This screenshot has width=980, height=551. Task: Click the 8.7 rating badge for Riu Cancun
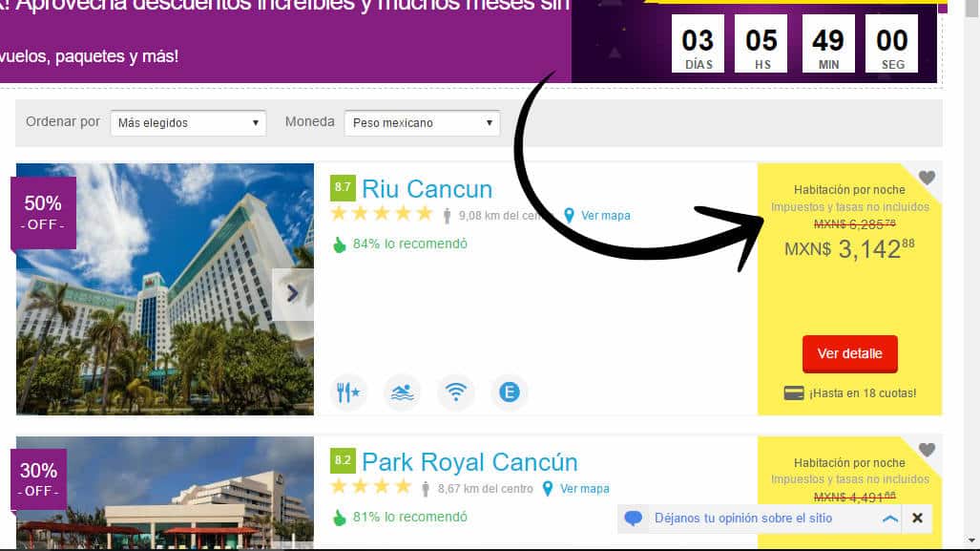click(x=343, y=187)
